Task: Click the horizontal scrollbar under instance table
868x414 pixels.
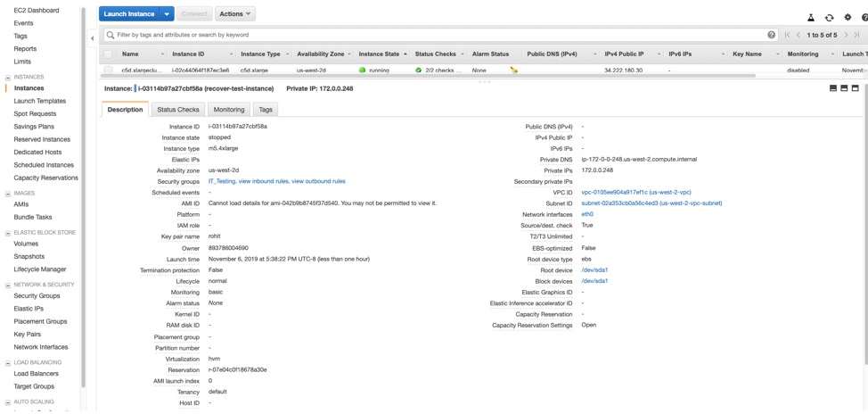Action: point(428,76)
